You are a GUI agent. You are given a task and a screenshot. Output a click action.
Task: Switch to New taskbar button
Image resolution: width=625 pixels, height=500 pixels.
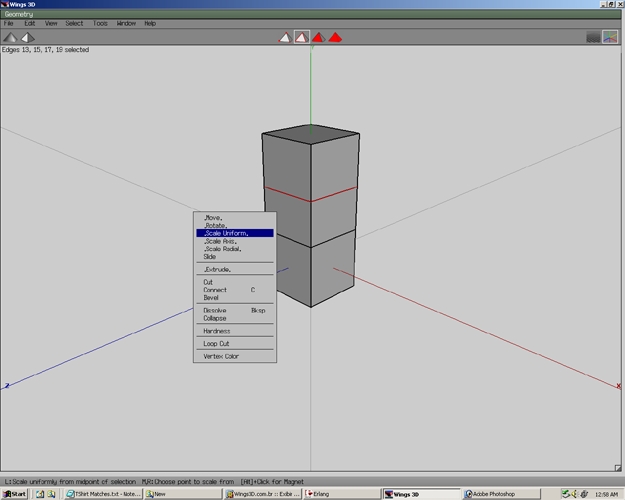[183, 494]
